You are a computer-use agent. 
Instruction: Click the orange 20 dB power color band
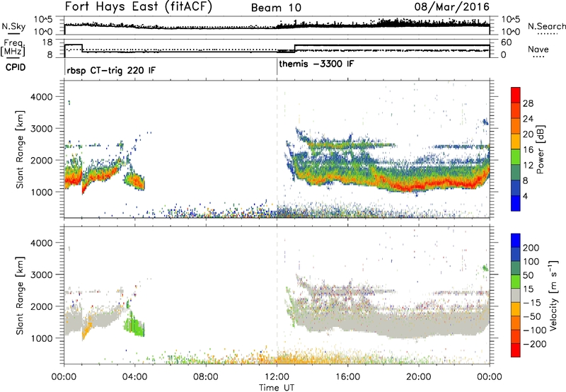click(516, 126)
